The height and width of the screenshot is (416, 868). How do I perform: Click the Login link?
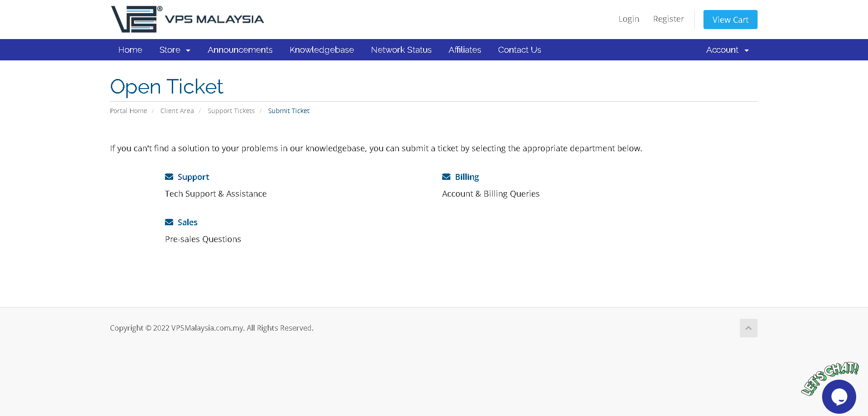tap(629, 19)
